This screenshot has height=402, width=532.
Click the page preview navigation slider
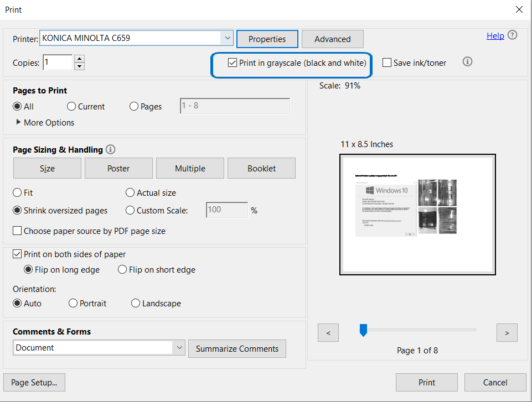coord(363,330)
